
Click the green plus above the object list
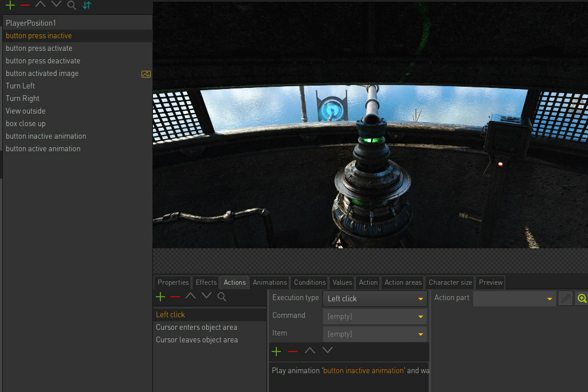(10, 5)
